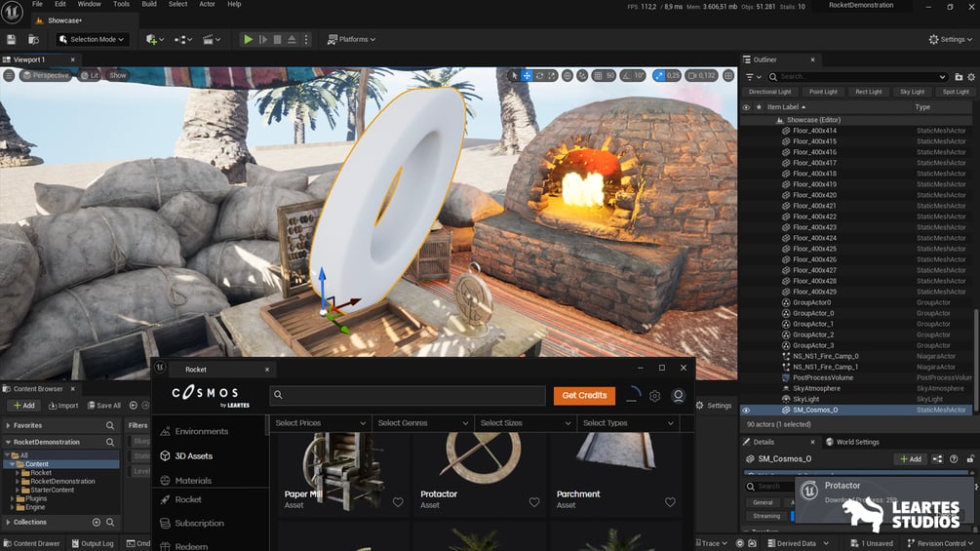Click the Eject button in the play controls
This screenshot has height=551, width=980.
[x=292, y=39]
